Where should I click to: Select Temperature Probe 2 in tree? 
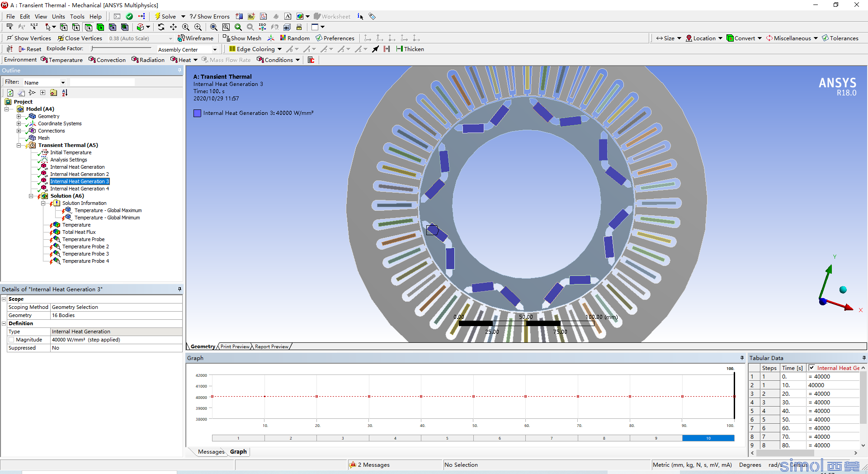coord(85,246)
